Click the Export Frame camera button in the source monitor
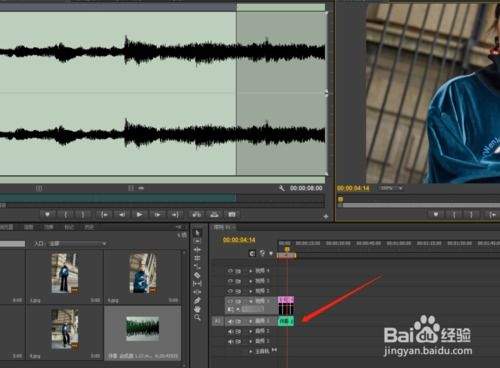This screenshot has width=500, height=368. click(232, 214)
